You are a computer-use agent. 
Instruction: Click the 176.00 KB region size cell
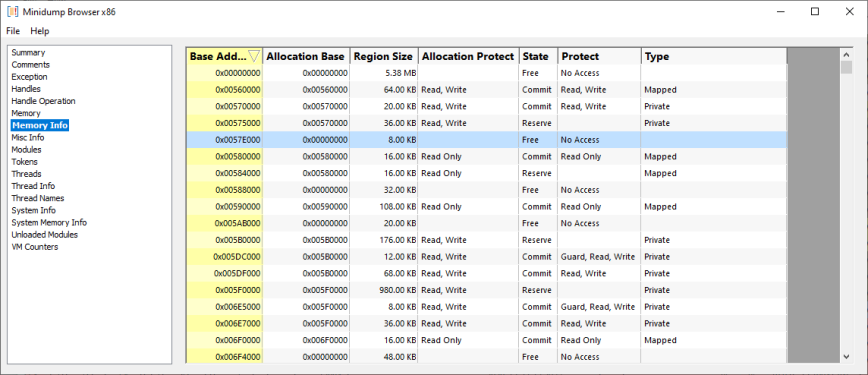pos(384,240)
